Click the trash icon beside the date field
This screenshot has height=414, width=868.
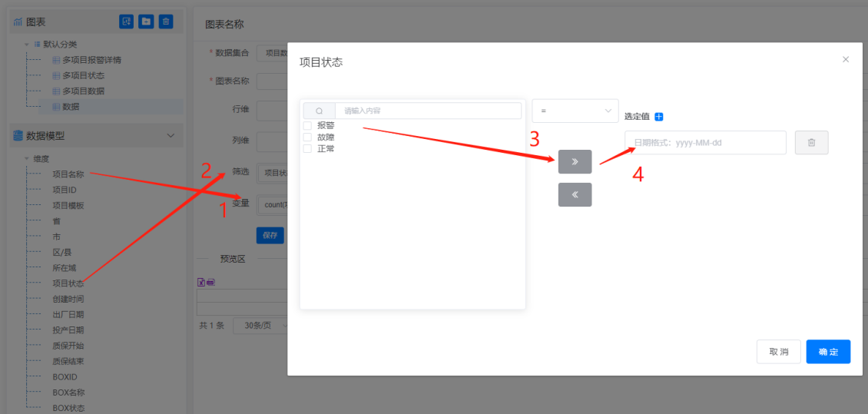[811, 143]
